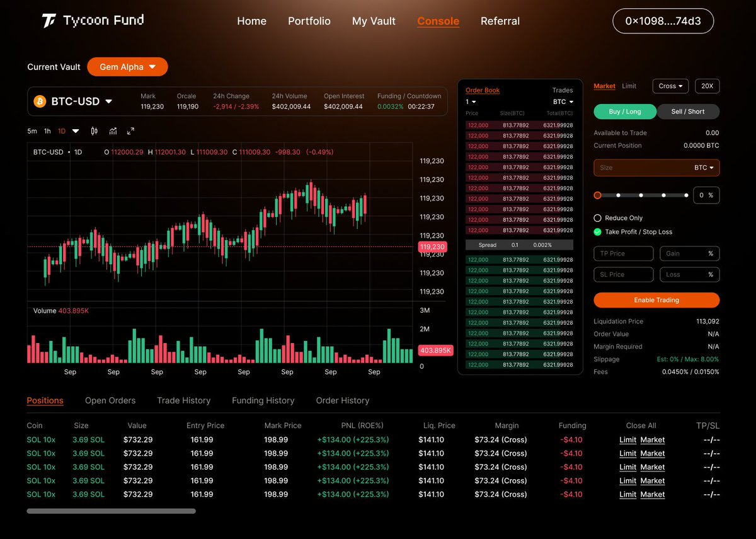Untick the Take Profit / Stop Loss checkbox
This screenshot has height=539, width=756.
(x=598, y=232)
